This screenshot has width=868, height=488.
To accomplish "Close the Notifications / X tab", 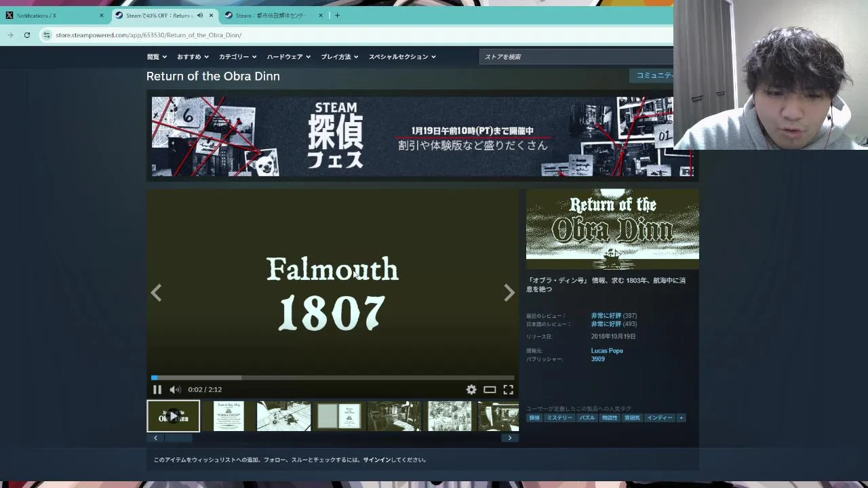I will 102,16.
